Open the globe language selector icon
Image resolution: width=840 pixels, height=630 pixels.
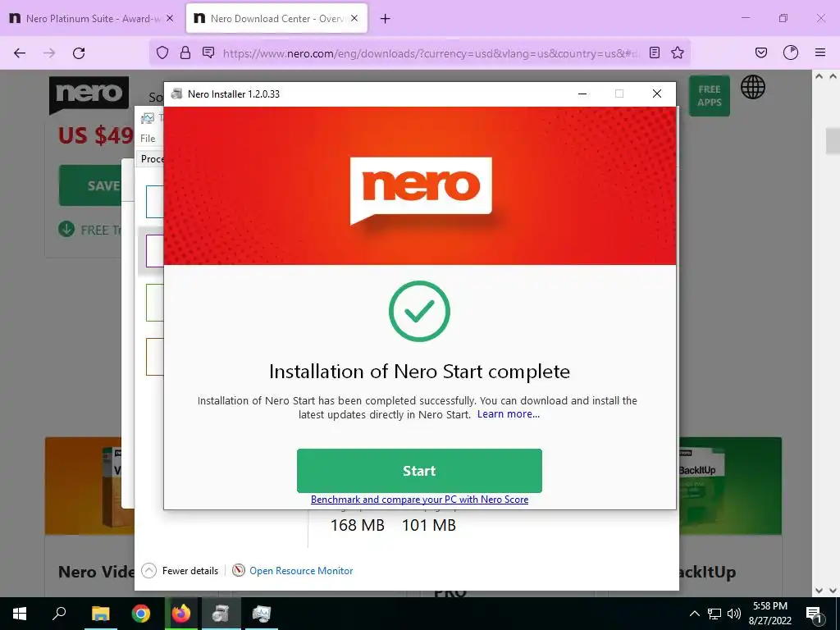click(753, 87)
